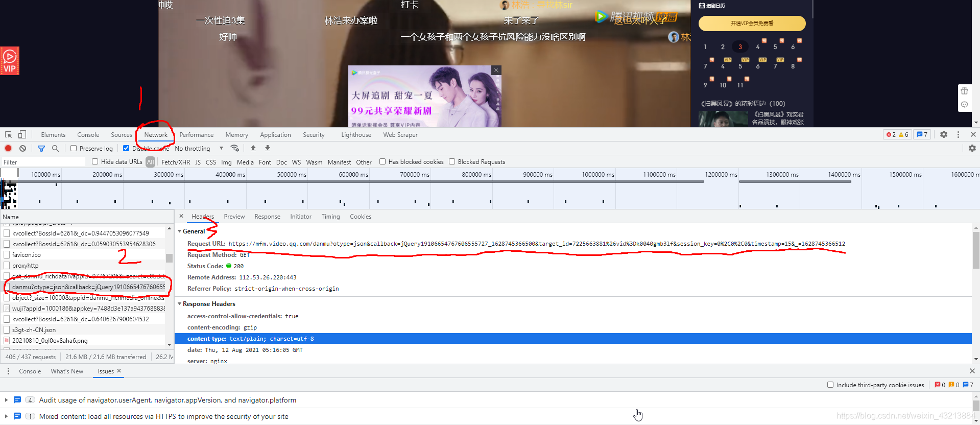Click the VIP play icon on left
The width and height of the screenshot is (980, 425).
10,61
